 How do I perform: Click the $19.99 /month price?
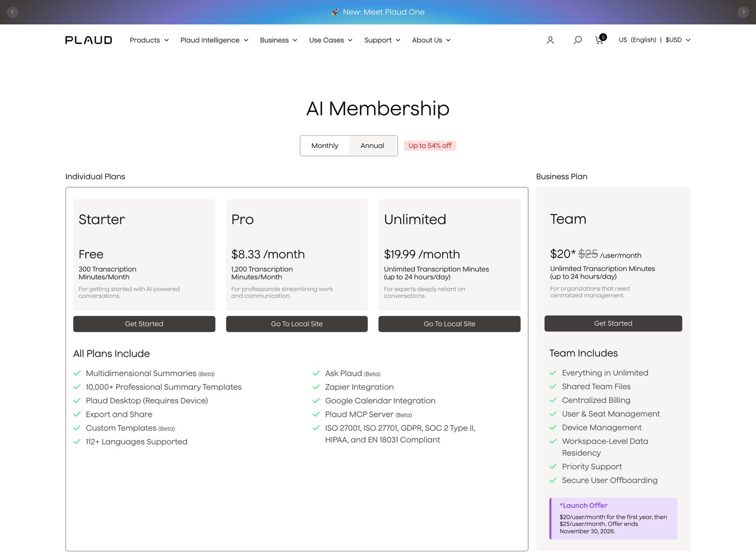[422, 254]
